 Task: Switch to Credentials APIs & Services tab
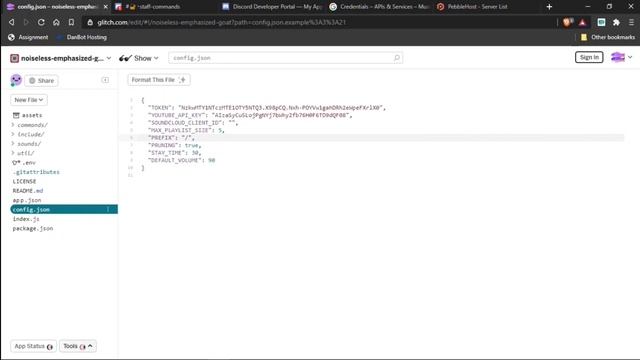(x=380, y=7)
